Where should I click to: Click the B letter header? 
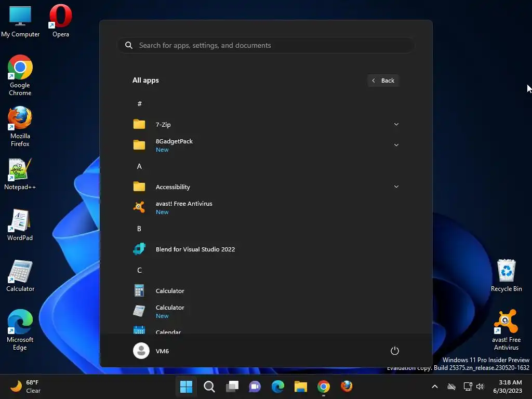139,229
